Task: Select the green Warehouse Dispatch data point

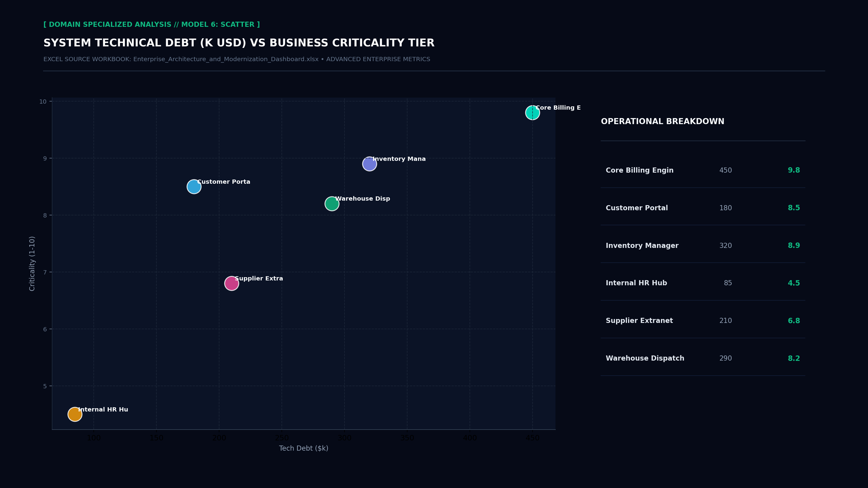Action: pos(332,204)
